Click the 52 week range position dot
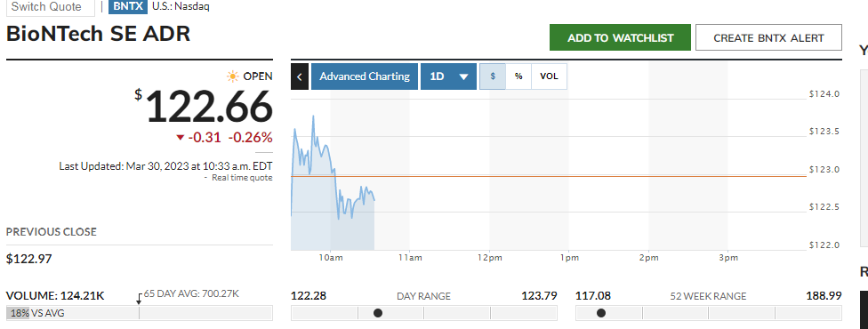 (x=601, y=313)
